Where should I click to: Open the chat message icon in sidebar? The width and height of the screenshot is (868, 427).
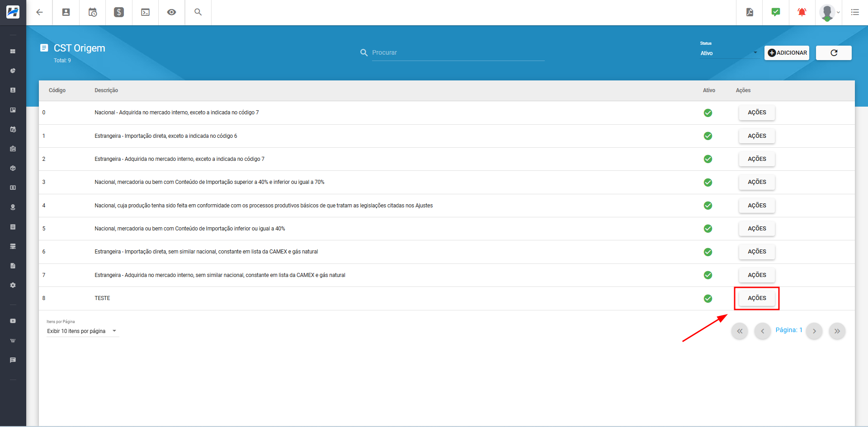pyautogui.click(x=13, y=360)
